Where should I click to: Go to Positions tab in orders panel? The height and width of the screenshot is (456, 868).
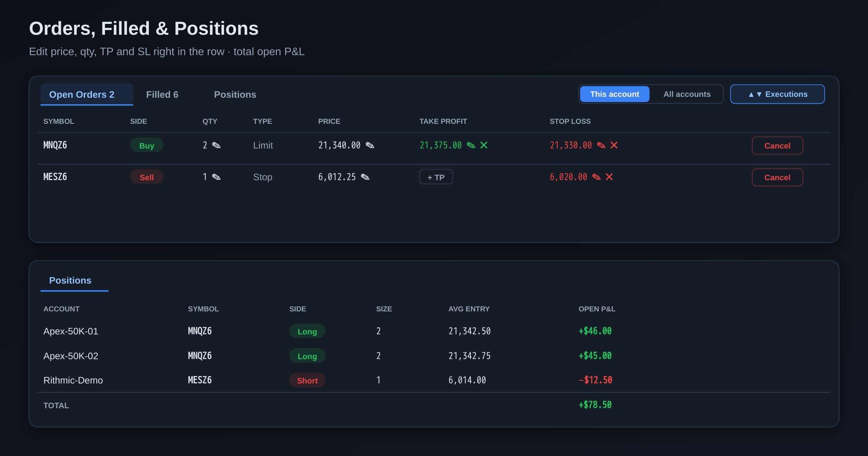(235, 95)
